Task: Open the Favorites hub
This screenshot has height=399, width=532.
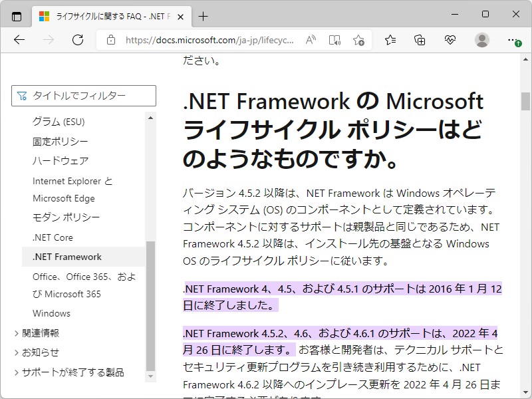Action: tap(390, 40)
